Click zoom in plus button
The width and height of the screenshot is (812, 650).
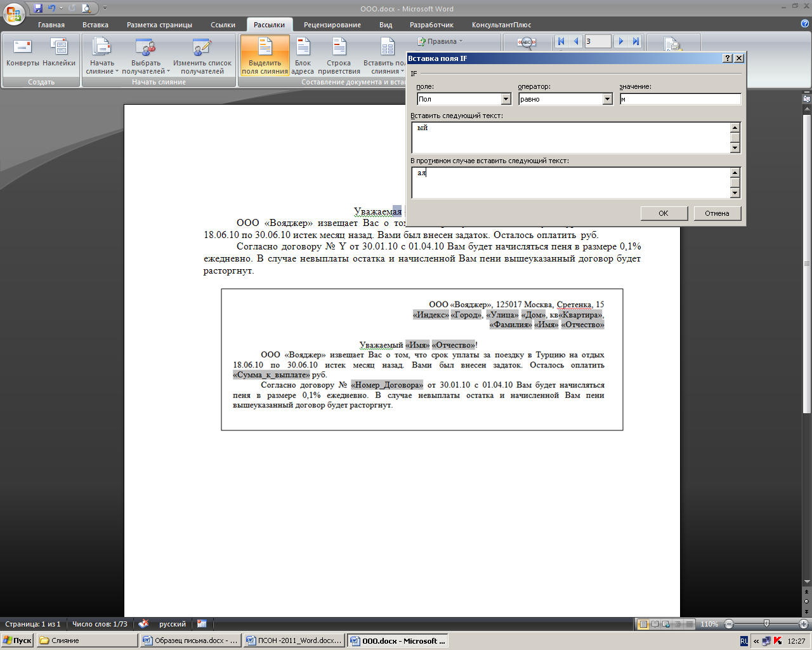click(x=804, y=624)
